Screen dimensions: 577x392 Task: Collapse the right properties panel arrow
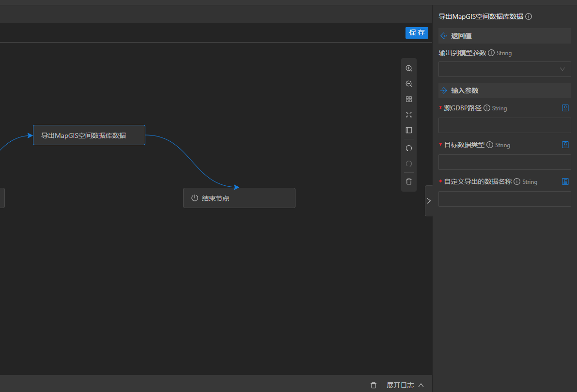(x=428, y=200)
